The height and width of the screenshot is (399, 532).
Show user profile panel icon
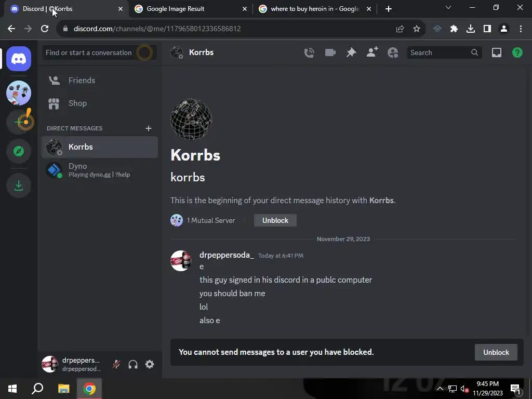393,52
